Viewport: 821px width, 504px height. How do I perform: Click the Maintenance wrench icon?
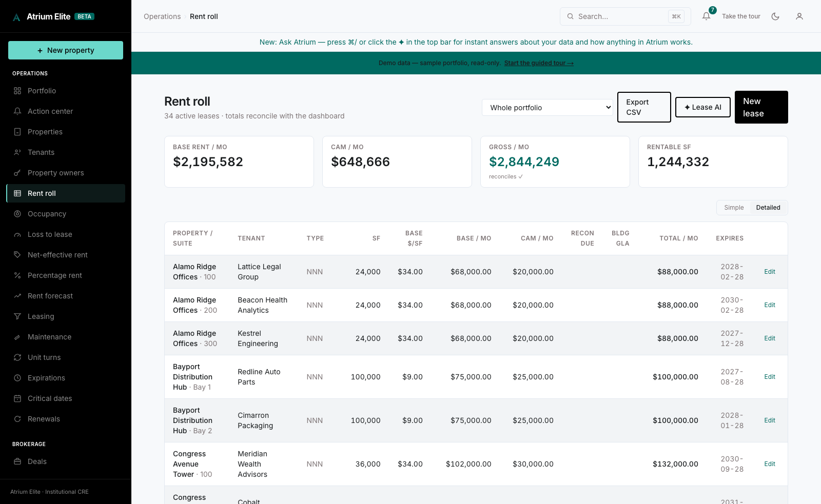point(17,337)
